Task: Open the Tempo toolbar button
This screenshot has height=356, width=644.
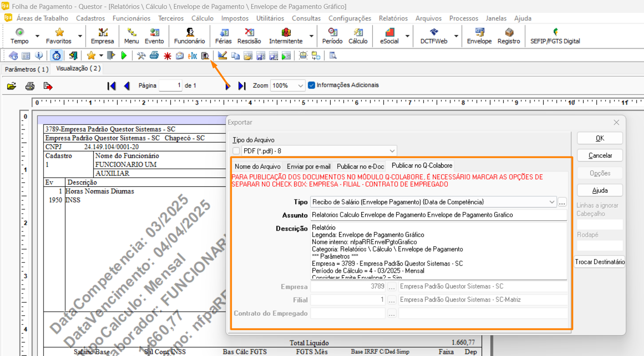Action: click(20, 36)
